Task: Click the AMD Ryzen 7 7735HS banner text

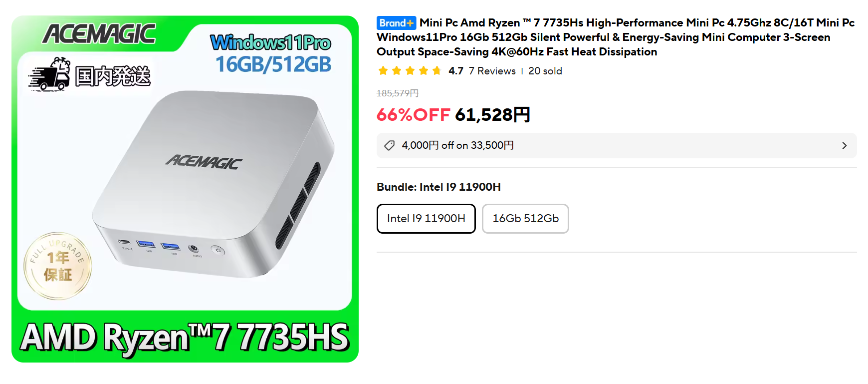Action: [185, 338]
